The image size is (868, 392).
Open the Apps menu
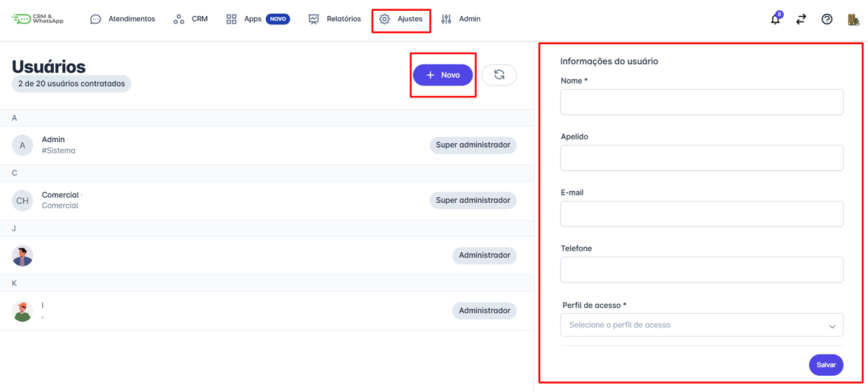(x=252, y=19)
